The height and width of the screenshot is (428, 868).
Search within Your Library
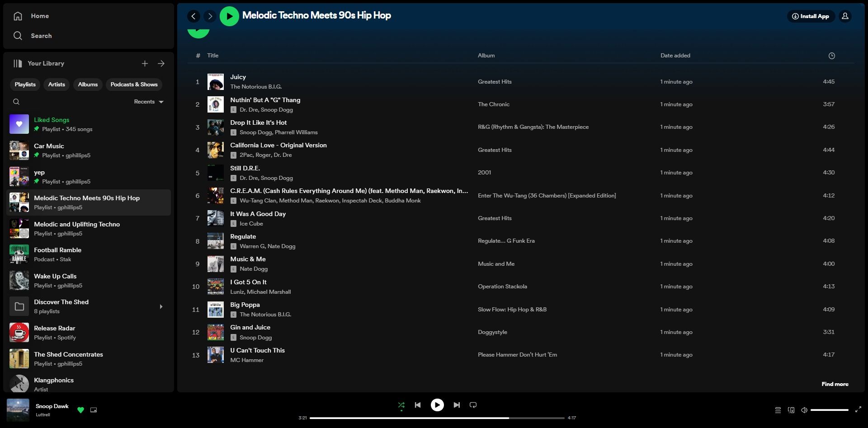click(17, 102)
